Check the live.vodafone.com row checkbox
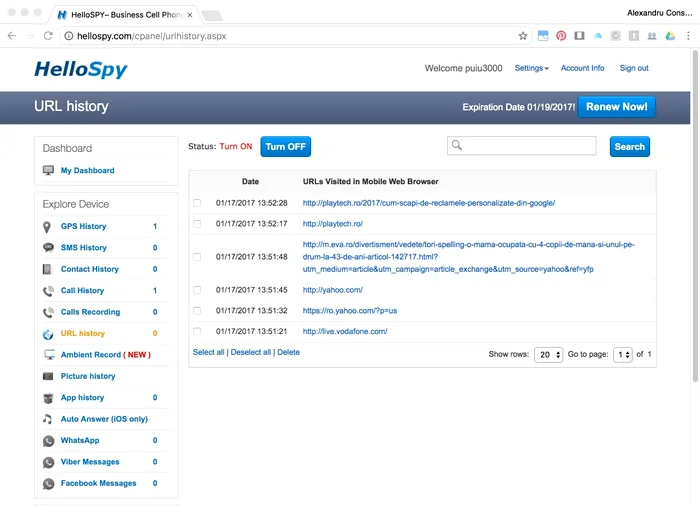This screenshot has width=700, height=506. (197, 331)
